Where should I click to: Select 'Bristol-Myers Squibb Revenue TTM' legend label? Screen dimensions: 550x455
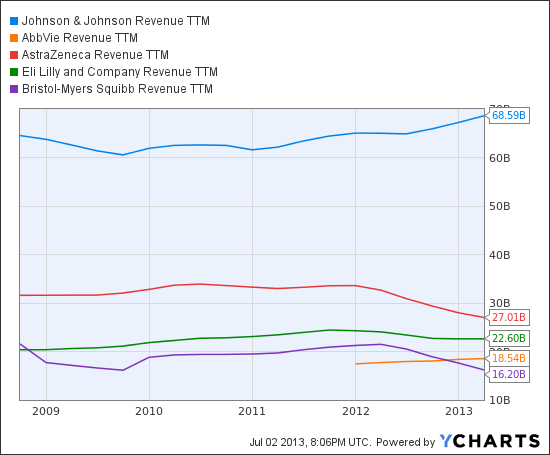[117, 89]
